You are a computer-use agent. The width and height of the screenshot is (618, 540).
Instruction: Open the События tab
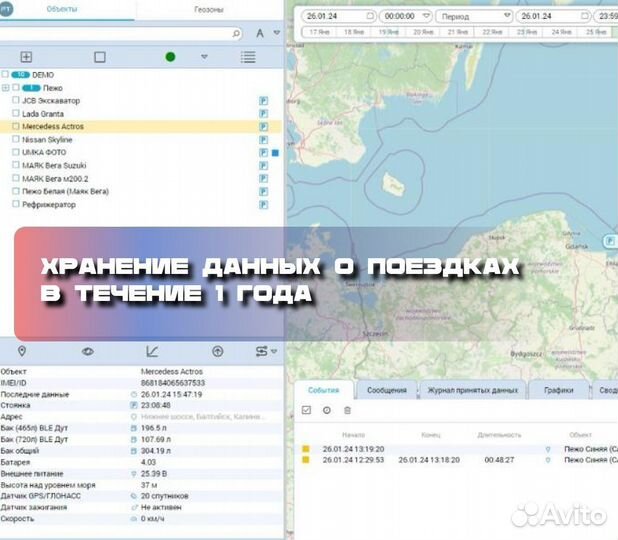(324, 390)
